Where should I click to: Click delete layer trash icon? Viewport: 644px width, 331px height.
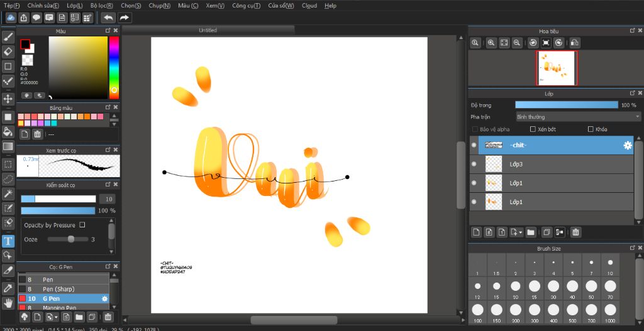pyautogui.click(x=576, y=232)
